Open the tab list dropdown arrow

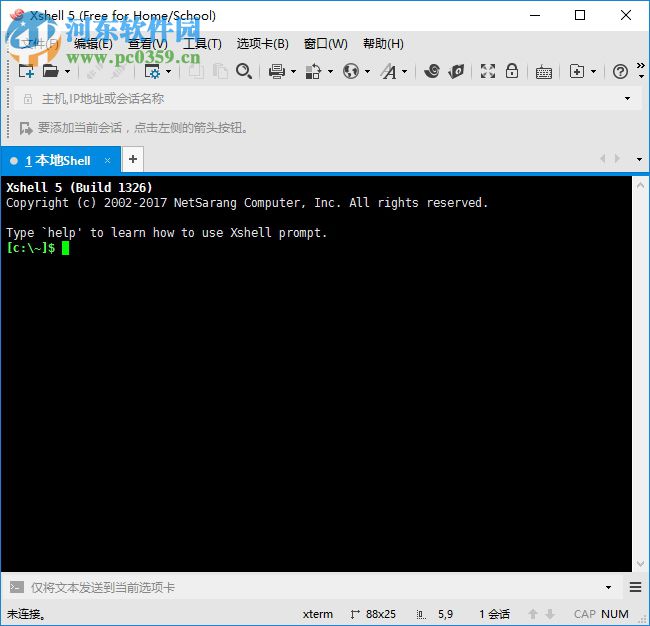click(x=639, y=159)
